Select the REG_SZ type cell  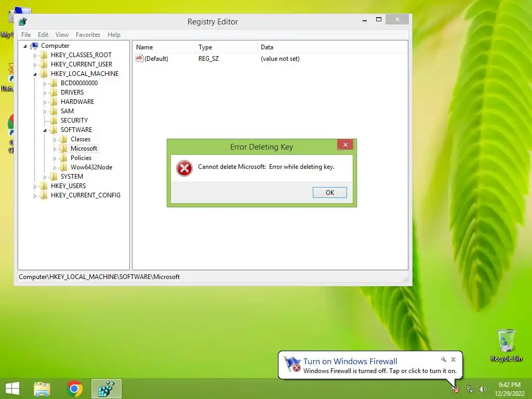click(208, 59)
